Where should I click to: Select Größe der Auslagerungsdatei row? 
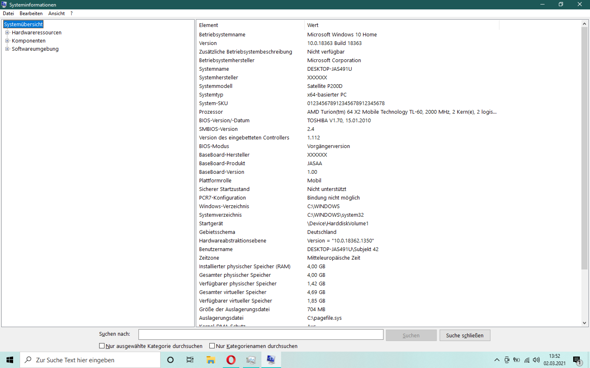pos(348,309)
